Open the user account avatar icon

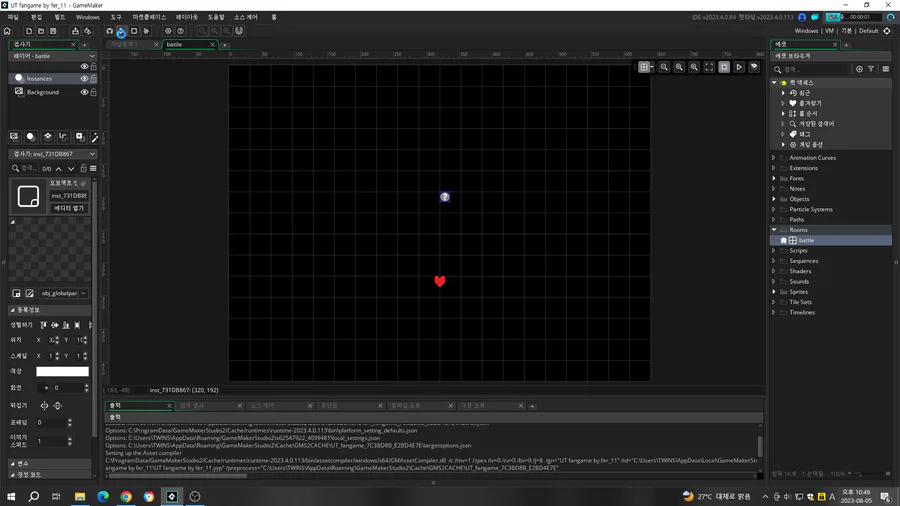tap(802, 17)
